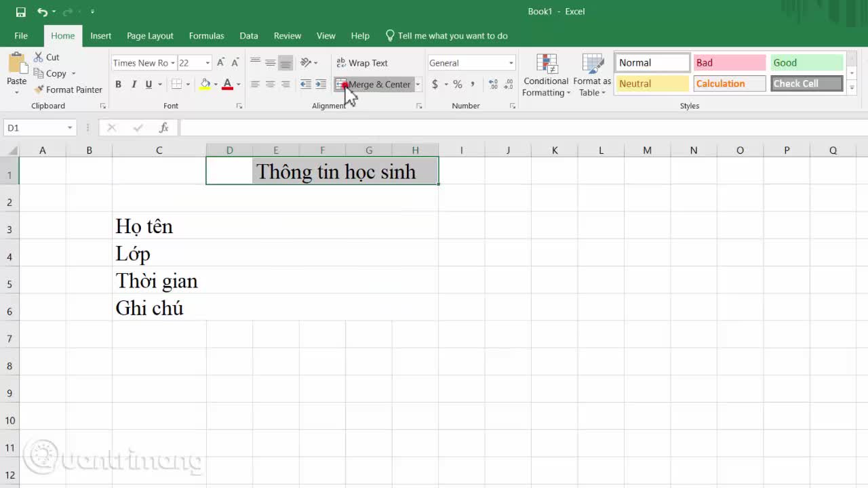Expand the Merge & Center options arrow
868x488 pixels.
pos(418,84)
